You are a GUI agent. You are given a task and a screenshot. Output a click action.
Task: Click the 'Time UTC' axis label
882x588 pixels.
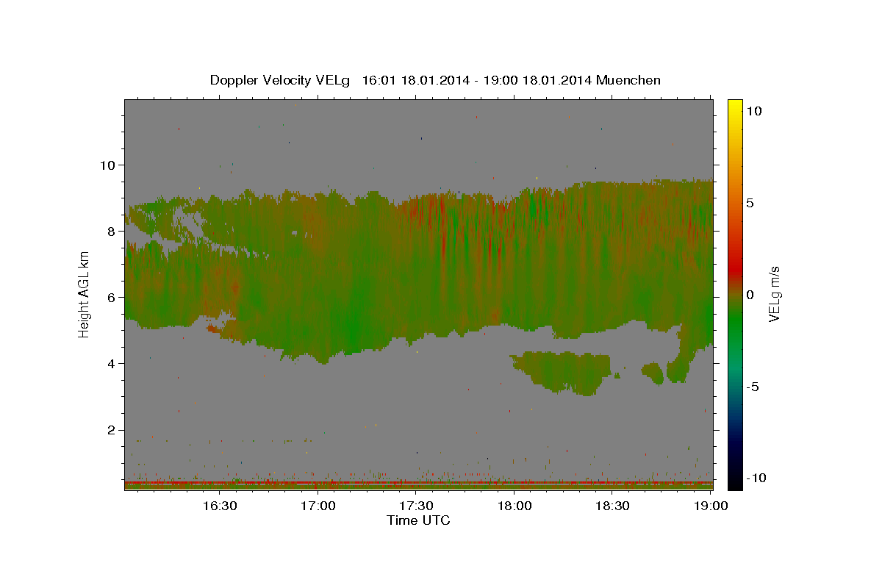tap(418, 520)
